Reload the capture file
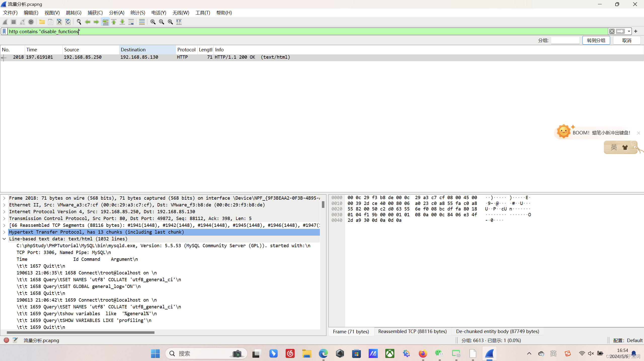 coord(68,22)
